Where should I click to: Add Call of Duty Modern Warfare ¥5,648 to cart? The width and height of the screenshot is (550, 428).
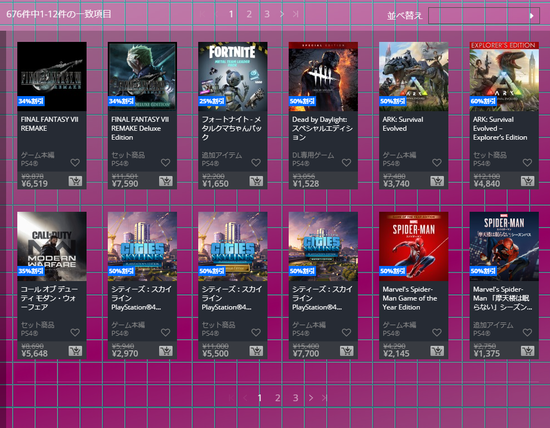[x=75, y=351]
